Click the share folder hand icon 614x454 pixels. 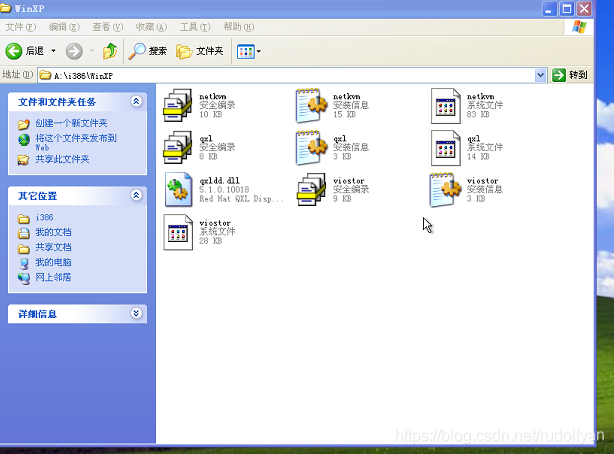pos(23,160)
